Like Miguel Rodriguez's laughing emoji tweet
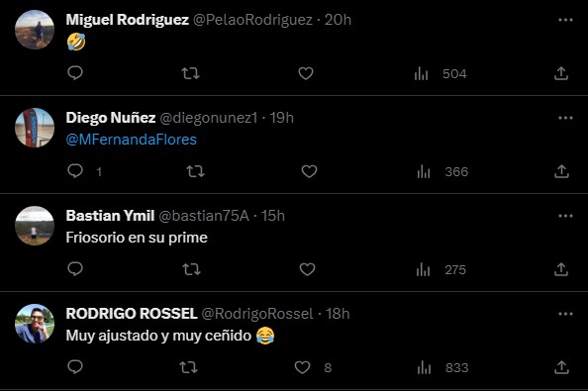 pos(306,73)
